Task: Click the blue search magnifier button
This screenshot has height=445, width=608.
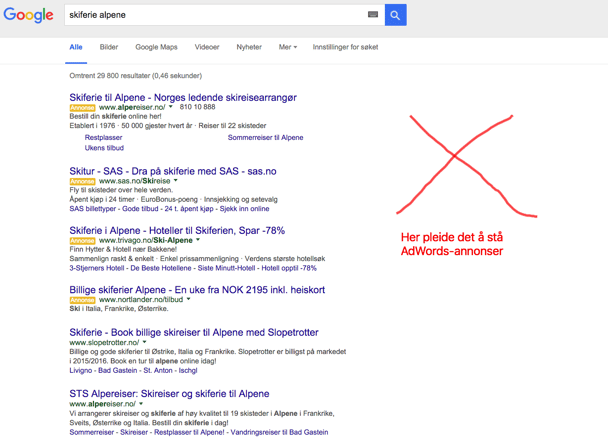Action: [396, 15]
